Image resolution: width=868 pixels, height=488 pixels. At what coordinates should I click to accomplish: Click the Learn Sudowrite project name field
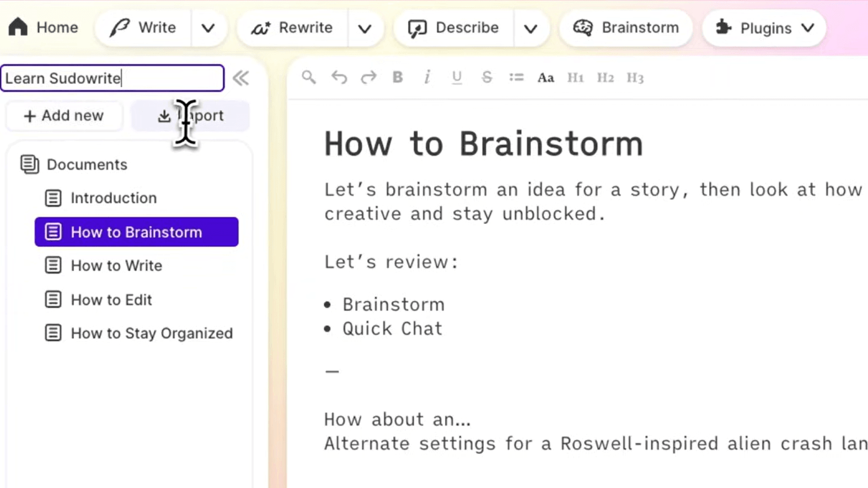click(112, 78)
